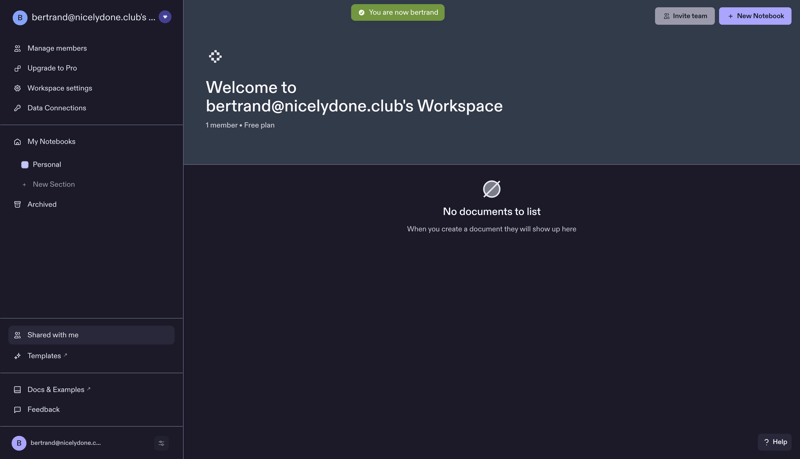Click the workspace name in sidebar header
Viewport: 800px width, 459px height.
tap(93, 17)
